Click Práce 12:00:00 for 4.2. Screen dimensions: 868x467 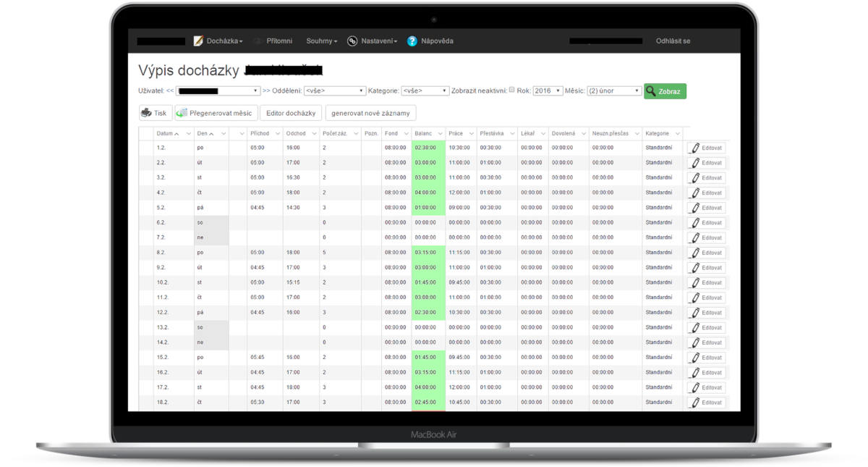click(x=459, y=193)
